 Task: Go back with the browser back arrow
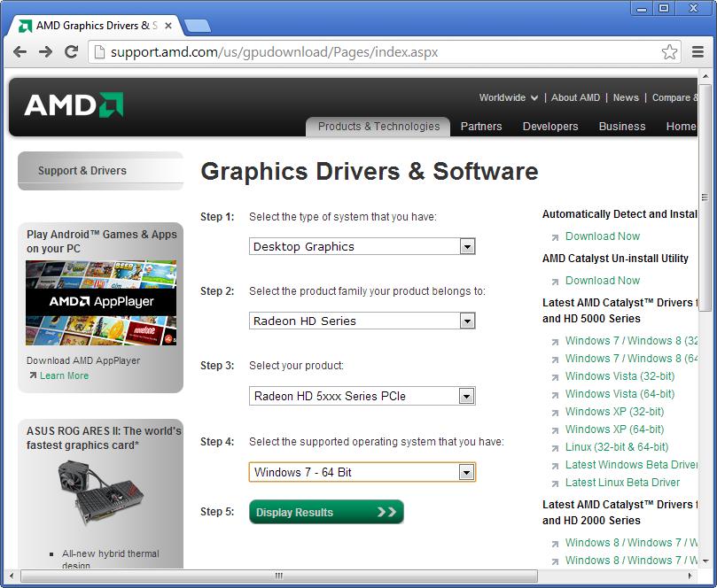19,51
